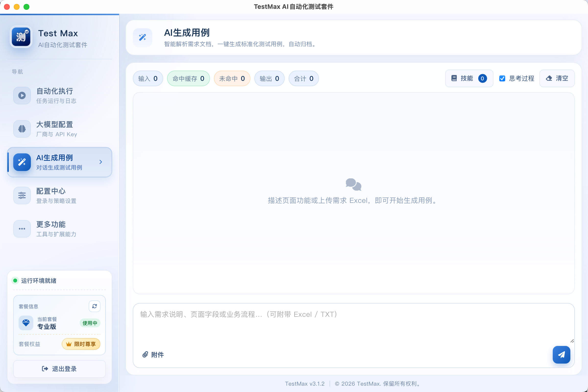Screen dimensions: 588x392
Task: Click the 合计 0 token pill
Action: 304,78
